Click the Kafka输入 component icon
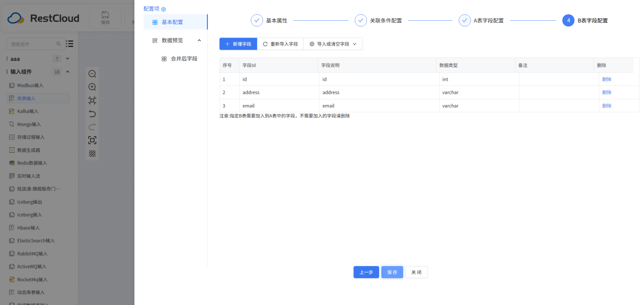Viewport: 644px width, 305px height. click(12, 111)
